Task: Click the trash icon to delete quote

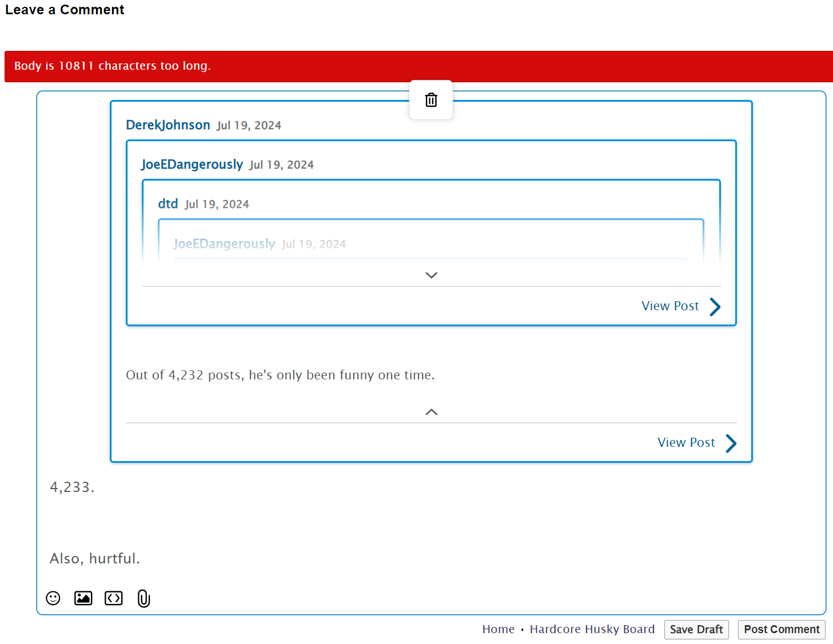Action: [431, 100]
